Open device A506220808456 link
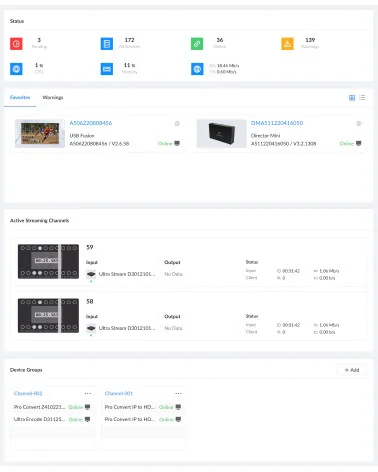This screenshot has width=378, height=472. (91, 123)
